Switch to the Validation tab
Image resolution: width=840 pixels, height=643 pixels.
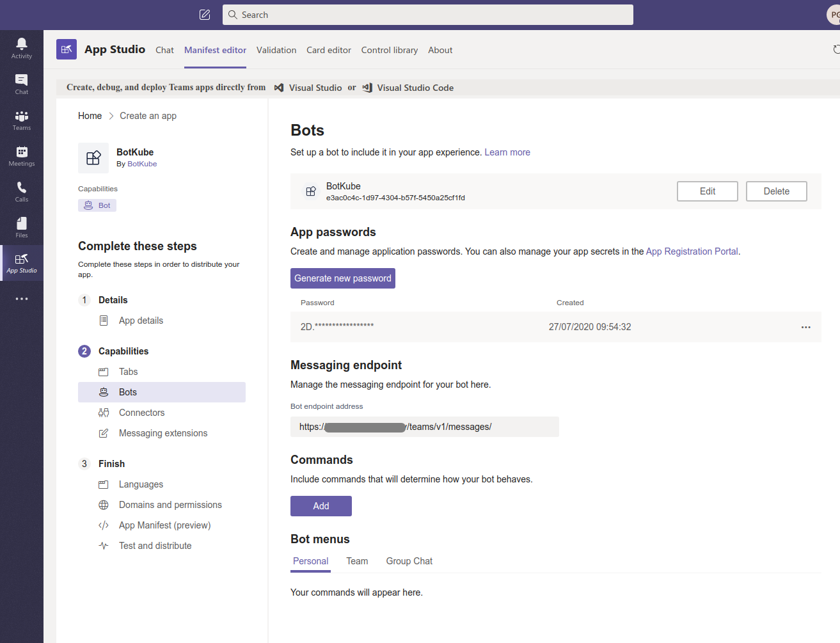276,50
